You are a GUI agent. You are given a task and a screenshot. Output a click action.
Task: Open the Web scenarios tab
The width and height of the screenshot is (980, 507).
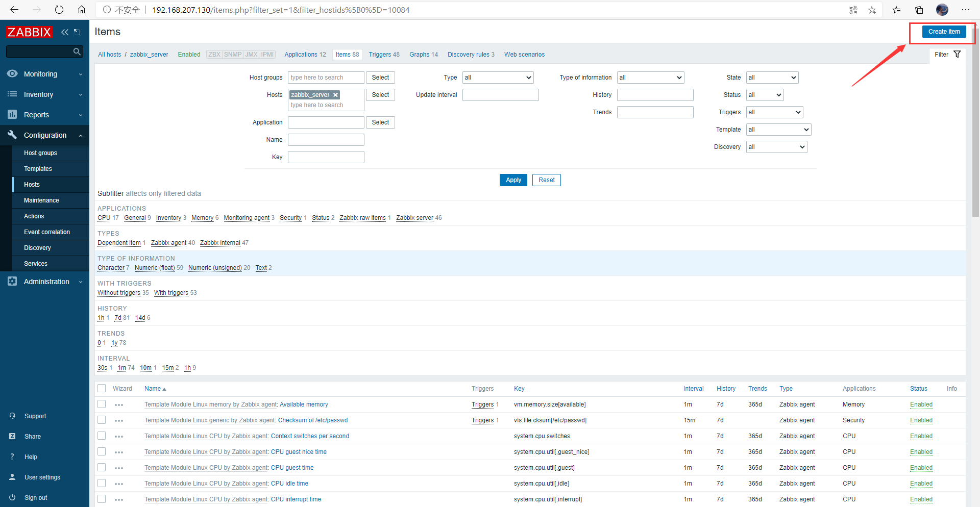tap(524, 55)
